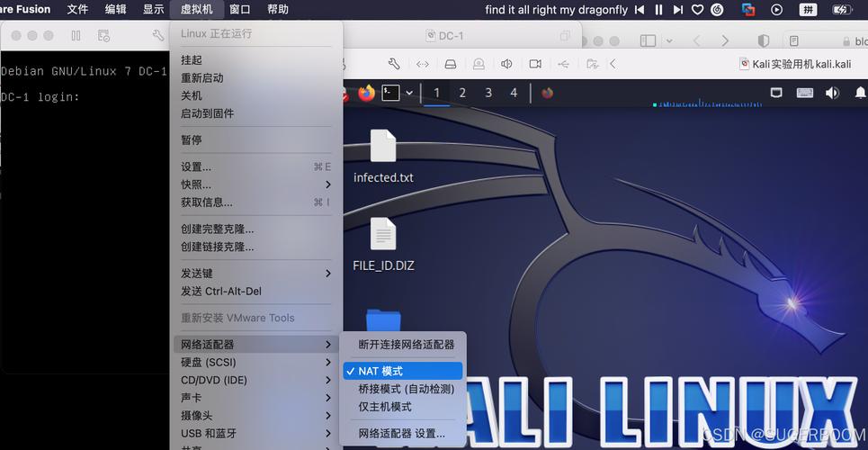Expand terminal dropdown arrow in Kali panel

[x=409, y=93]
